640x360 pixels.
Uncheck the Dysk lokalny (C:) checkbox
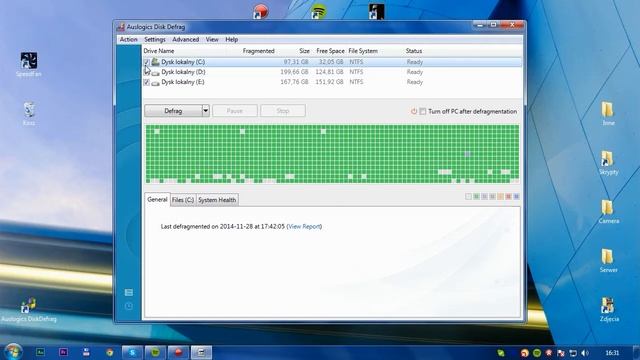click(147, 62)
